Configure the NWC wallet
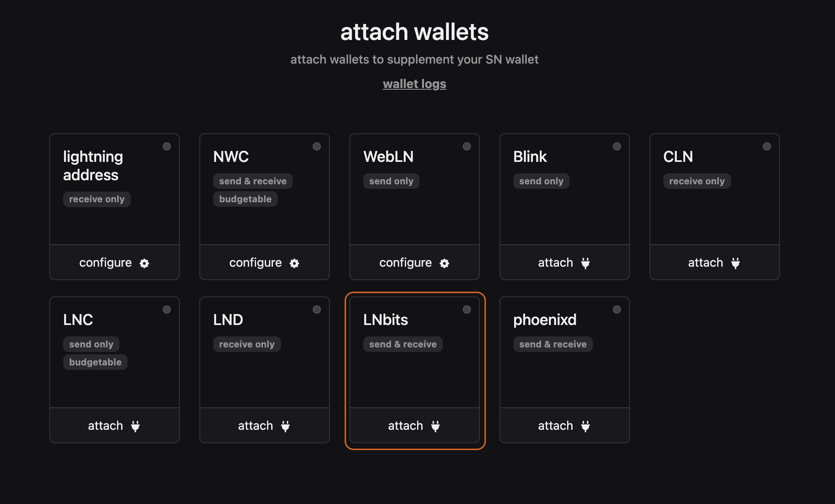The height and width of the screenshot is (504, 835). [x=265, y=263]
